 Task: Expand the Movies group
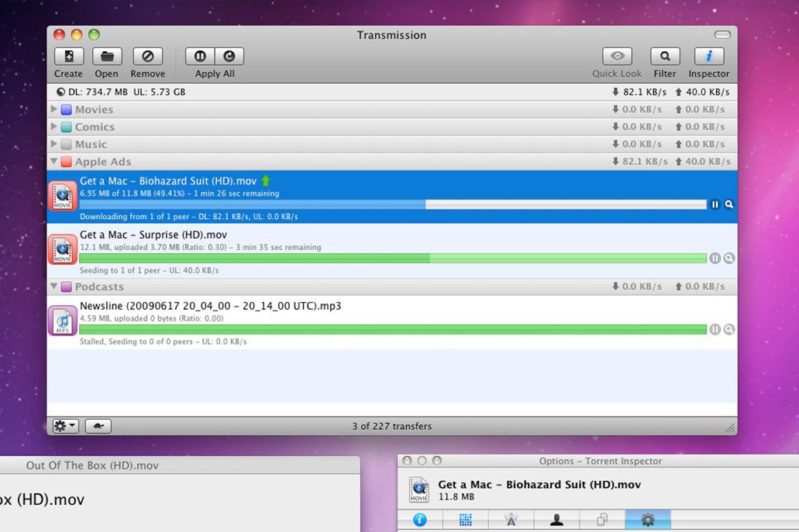coord(54,109)
